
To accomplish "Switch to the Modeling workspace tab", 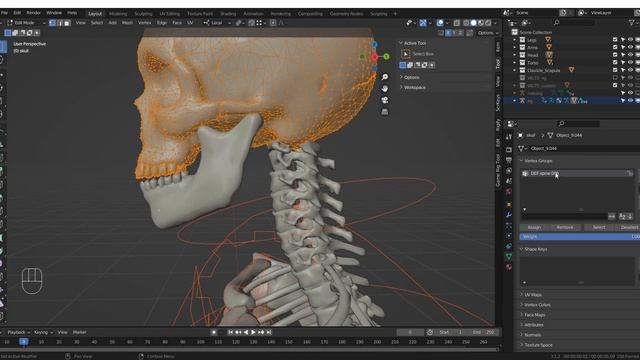I will coord(118,14).
